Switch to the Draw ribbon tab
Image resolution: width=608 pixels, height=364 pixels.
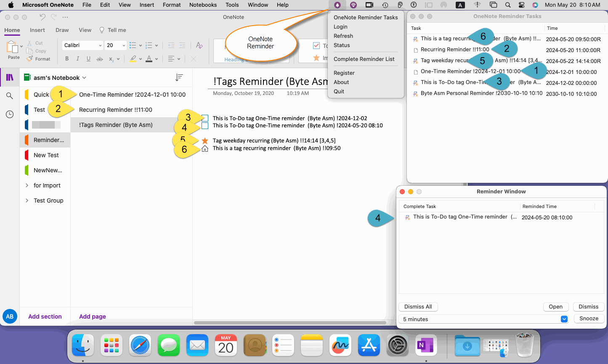click(62, 30)
